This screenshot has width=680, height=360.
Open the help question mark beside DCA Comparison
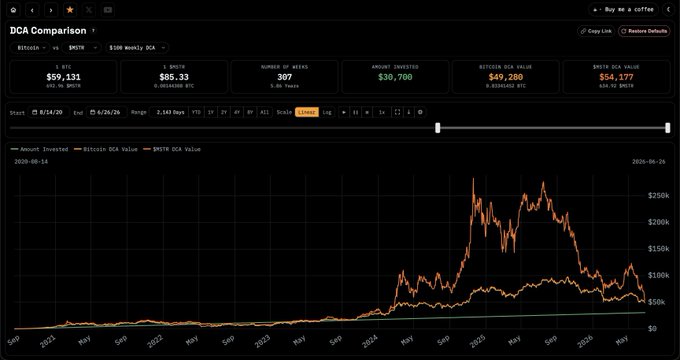(93, 31)
